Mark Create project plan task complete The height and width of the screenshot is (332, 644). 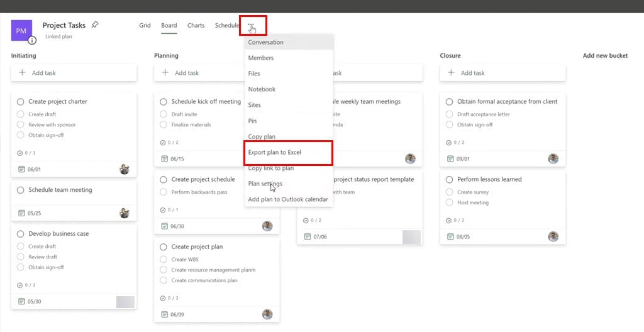coord(164,247)
